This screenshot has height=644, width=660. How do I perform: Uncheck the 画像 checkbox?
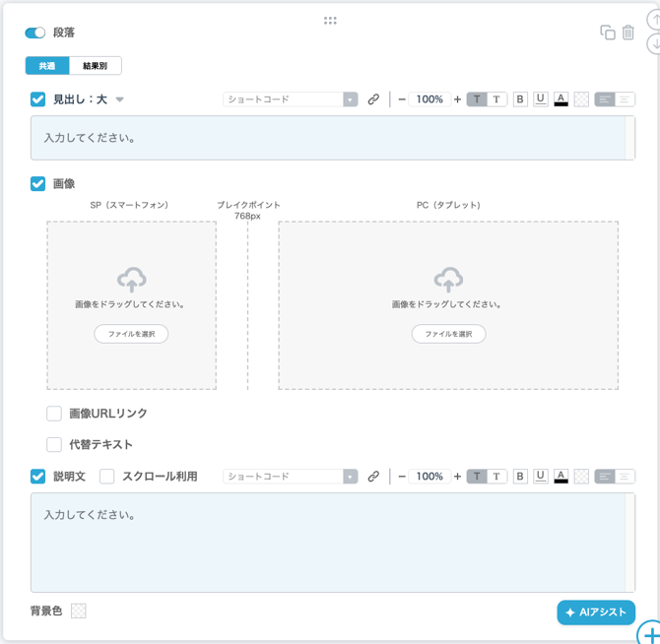click(x=37, y=183)
